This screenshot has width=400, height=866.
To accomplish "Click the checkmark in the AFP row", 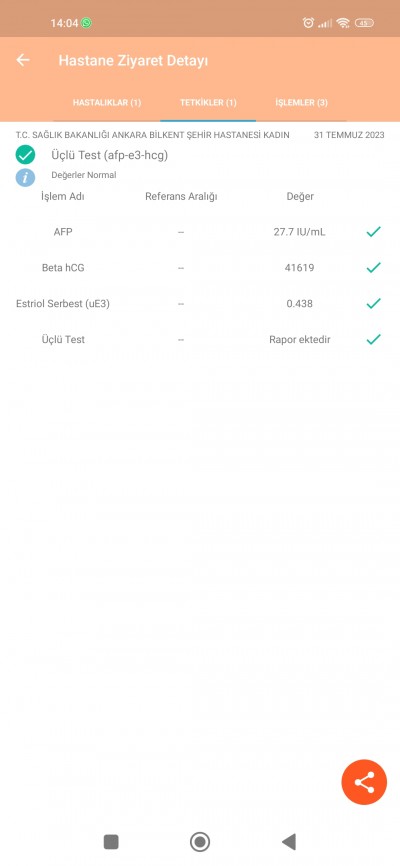I will point(373,232).
